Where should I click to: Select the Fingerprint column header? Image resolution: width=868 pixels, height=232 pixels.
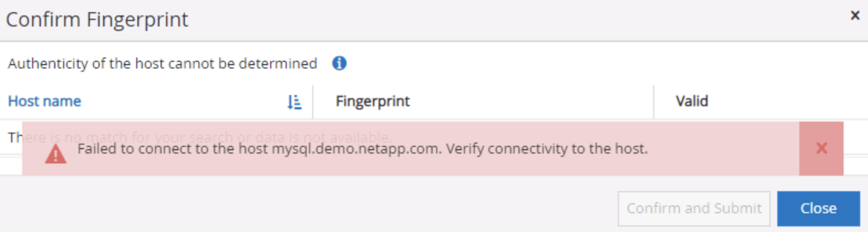[x=373, y=101]
